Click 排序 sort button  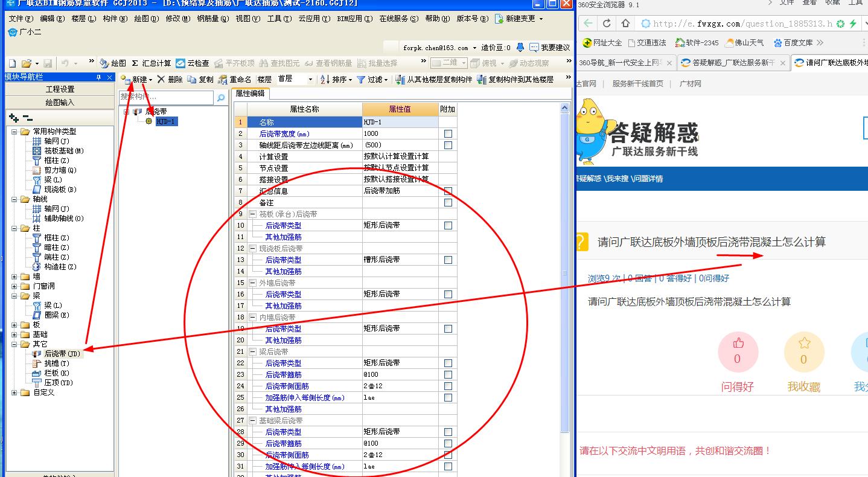pyautogui.click(x=336, y=79)
